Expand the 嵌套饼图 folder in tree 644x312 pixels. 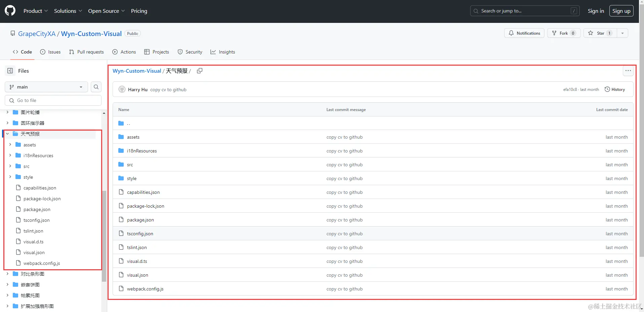pos(7,284)
